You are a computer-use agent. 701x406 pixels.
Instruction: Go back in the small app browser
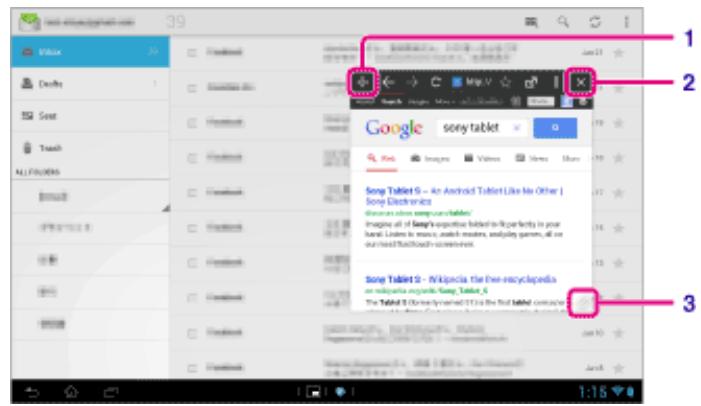pyautogui.click(x=388, y=82)
